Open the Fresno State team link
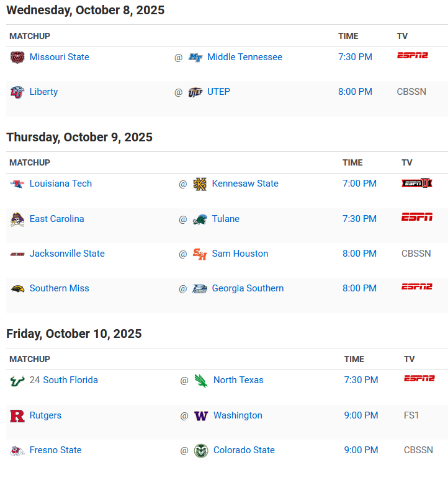Screen dimensions: 448x478 point(55,450)
